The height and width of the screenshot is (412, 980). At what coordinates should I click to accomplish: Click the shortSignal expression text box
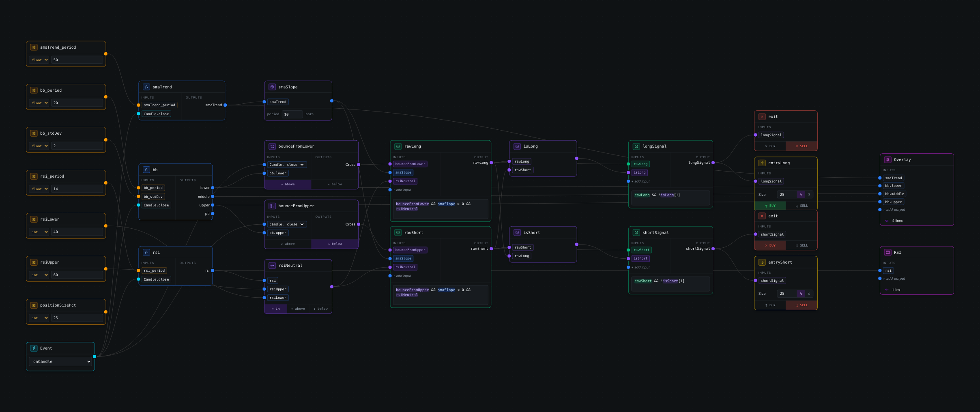[x=671, y=284]
